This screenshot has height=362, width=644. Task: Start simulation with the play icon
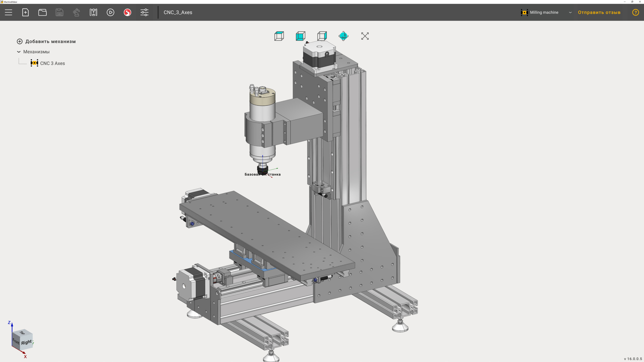tap(110, 12)
